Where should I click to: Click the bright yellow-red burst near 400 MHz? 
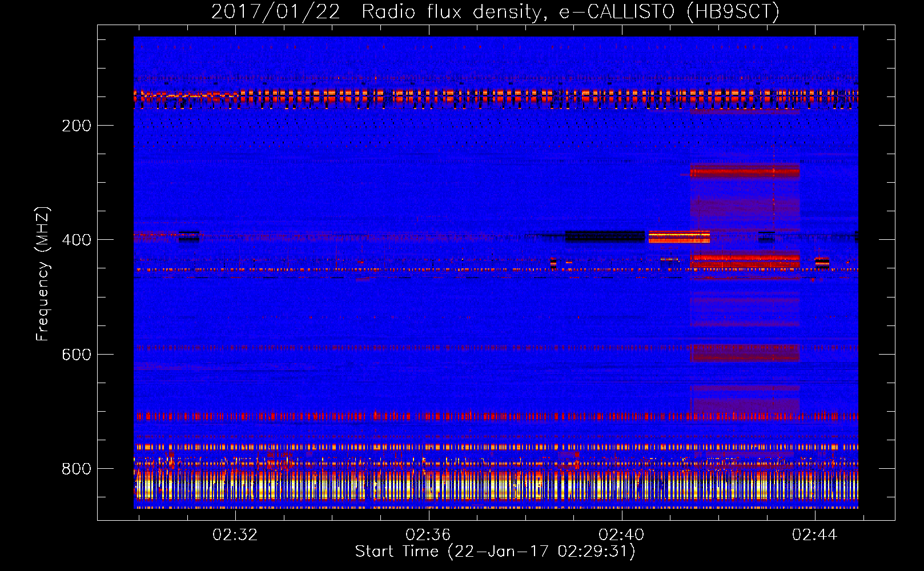679,236
